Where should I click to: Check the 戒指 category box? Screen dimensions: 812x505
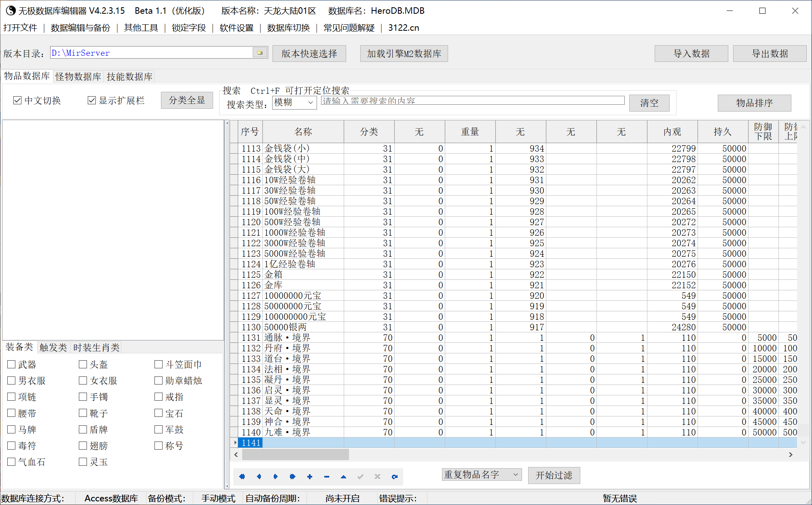tap(159, 397)
